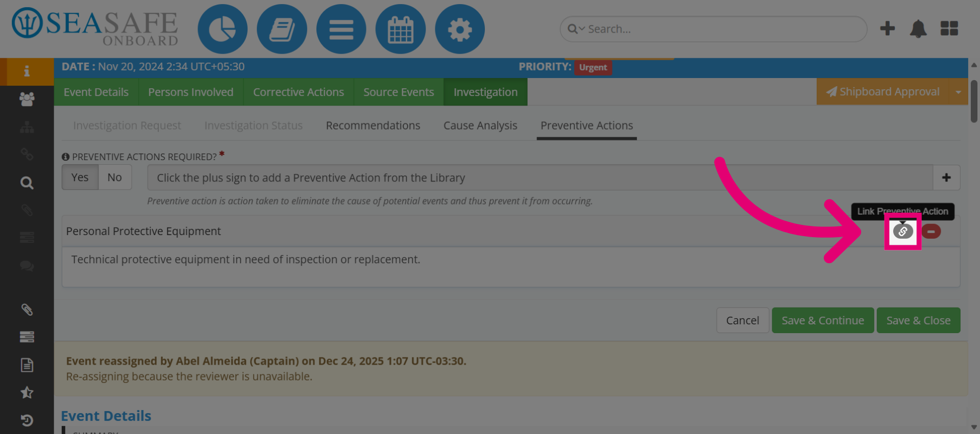Click info icon beside Preventive Actions Required

coord(65,157)
